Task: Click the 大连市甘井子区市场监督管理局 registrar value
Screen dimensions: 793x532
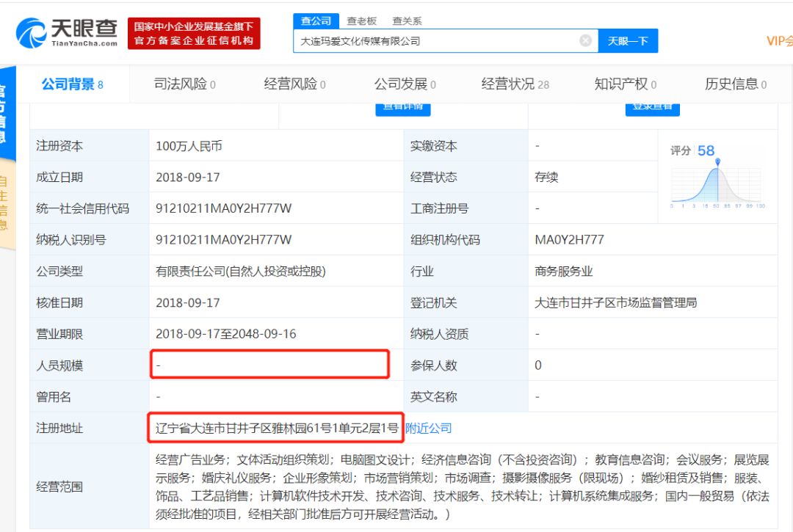Action: tap(615, 302)
